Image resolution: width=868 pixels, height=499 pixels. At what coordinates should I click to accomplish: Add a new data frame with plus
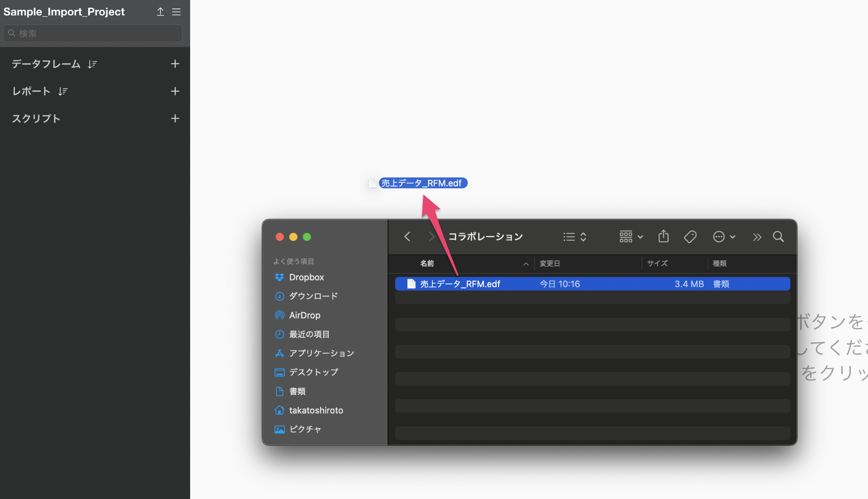(x=175, y=64)
